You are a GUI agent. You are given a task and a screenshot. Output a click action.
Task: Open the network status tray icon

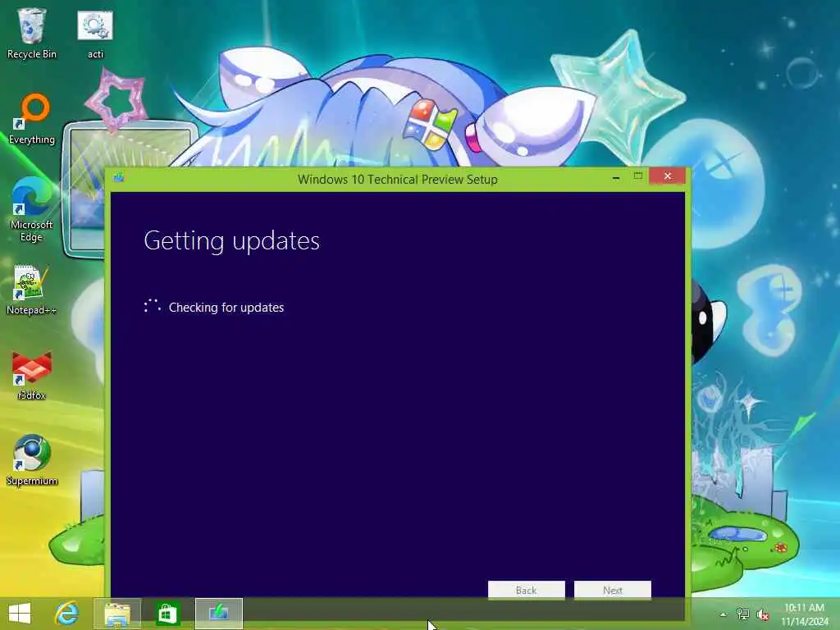click(x=742, y=614)
